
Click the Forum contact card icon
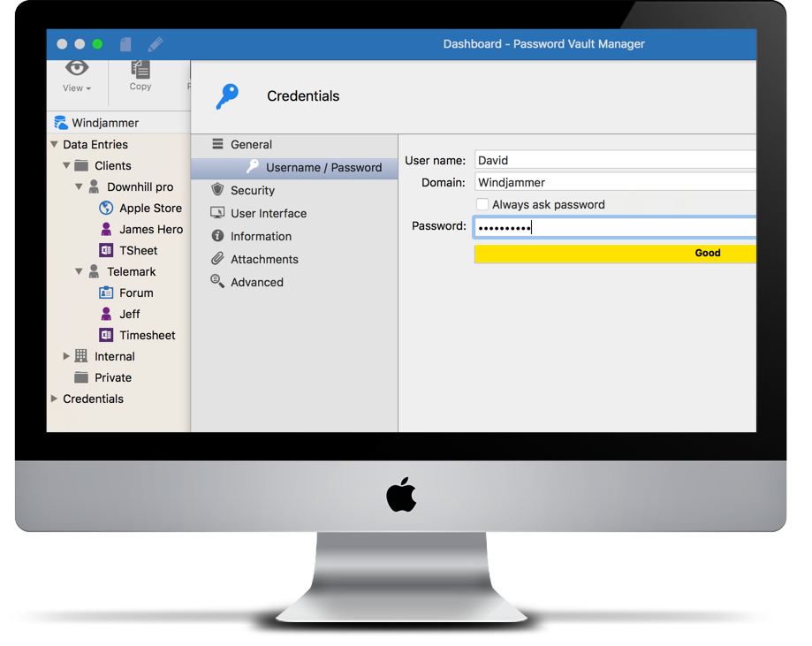[x=106, y=293]
